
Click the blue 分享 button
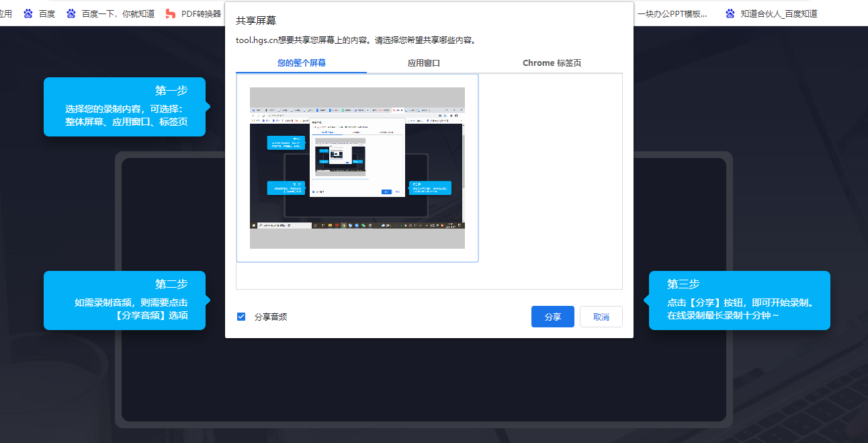[553, 317]
